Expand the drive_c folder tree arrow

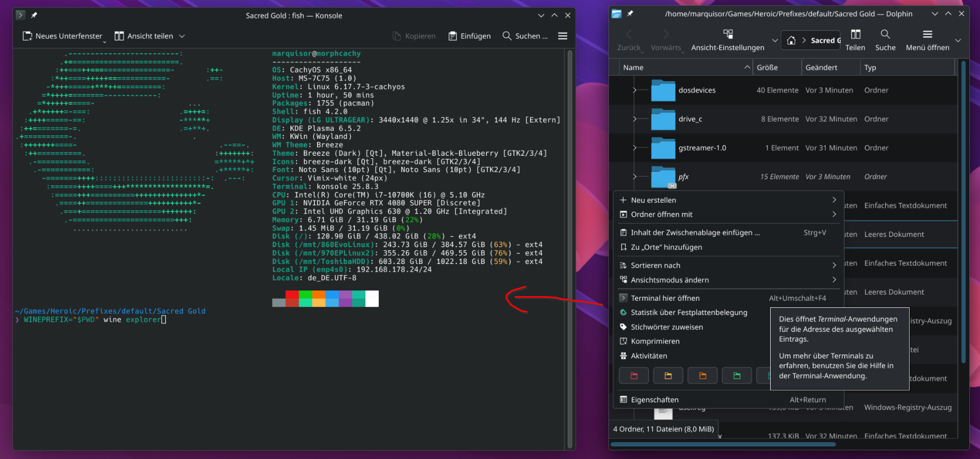coord(634,119)
